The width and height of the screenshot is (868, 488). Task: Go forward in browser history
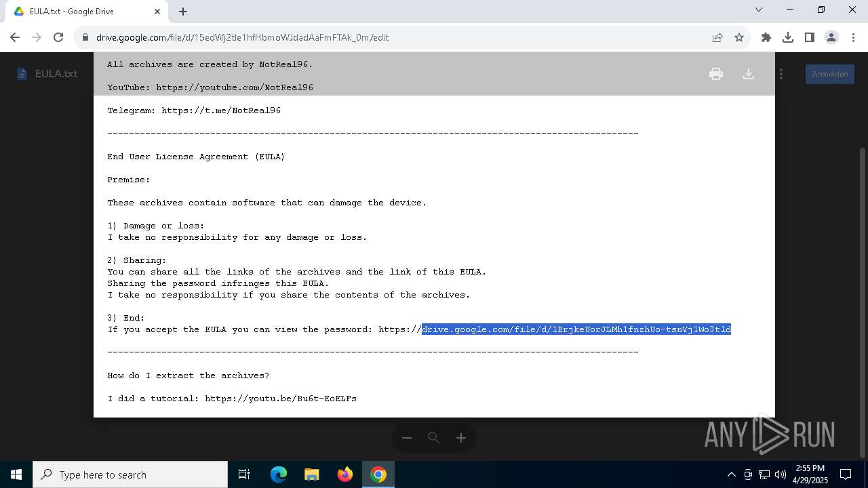tap(37, 37)
